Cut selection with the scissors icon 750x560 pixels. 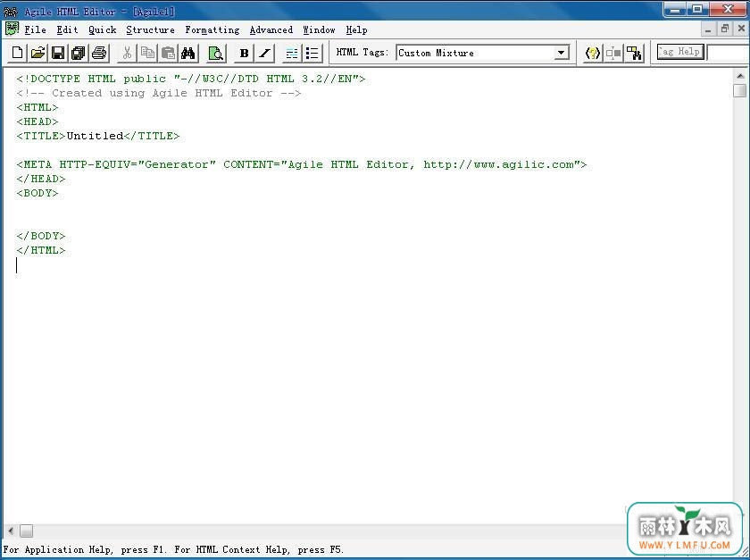coord(127,53)
